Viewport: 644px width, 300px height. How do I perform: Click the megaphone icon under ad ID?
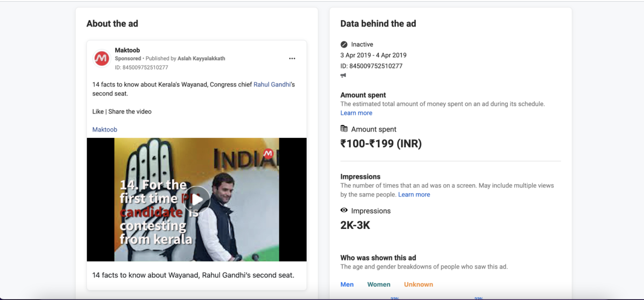pyautogui.click(x=343, y=75)
